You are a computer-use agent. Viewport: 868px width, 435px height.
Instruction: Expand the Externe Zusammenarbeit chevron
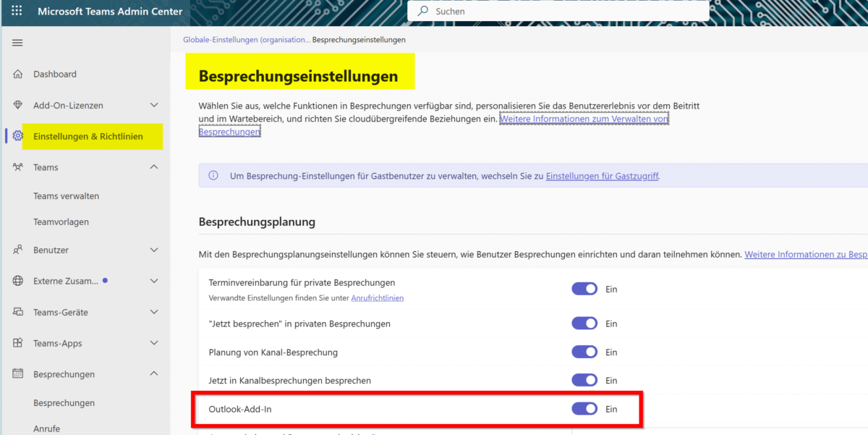pyautogui.click(x=154, y=281)
